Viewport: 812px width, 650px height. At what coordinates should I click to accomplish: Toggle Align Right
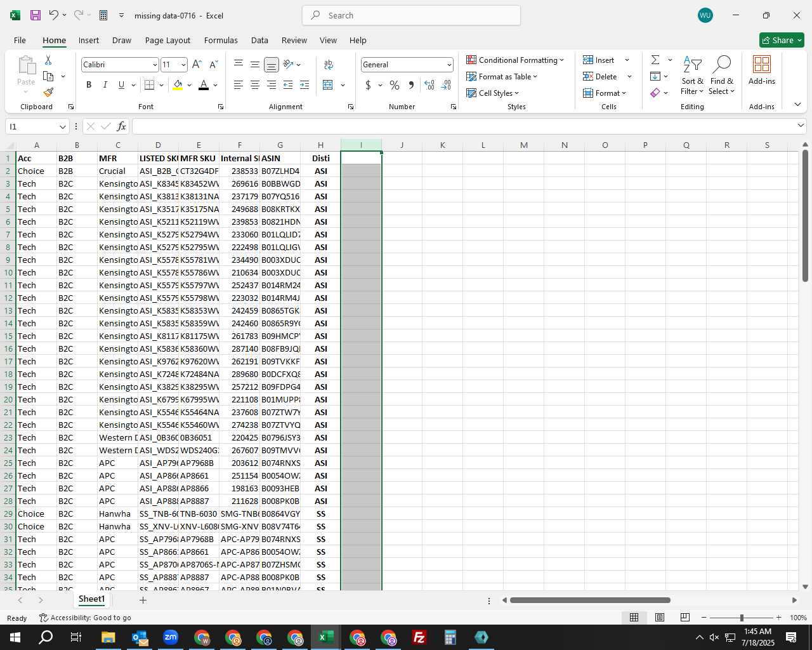(272, 85)
